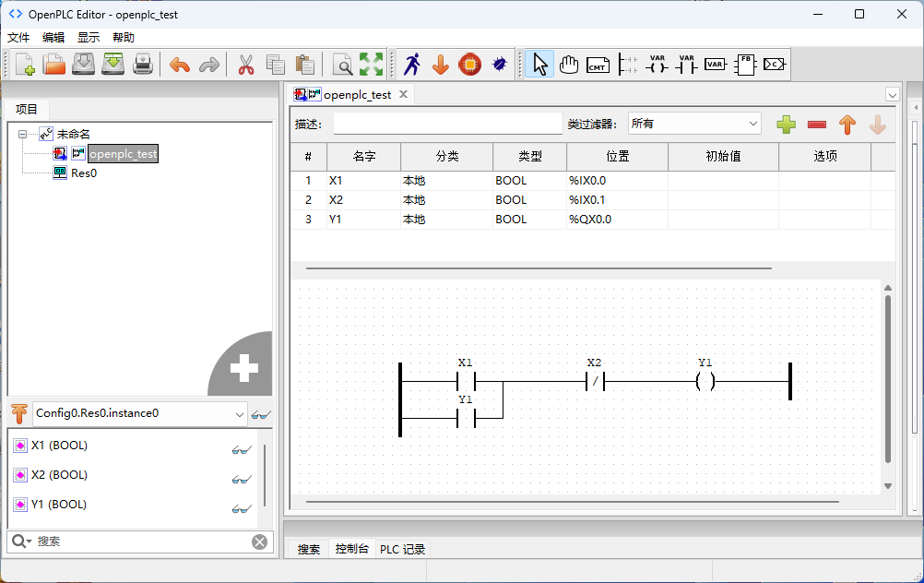Insert a coil with the VAR coil tool
Viewport: 924px width, 583px height.
(x=657, y=65)
